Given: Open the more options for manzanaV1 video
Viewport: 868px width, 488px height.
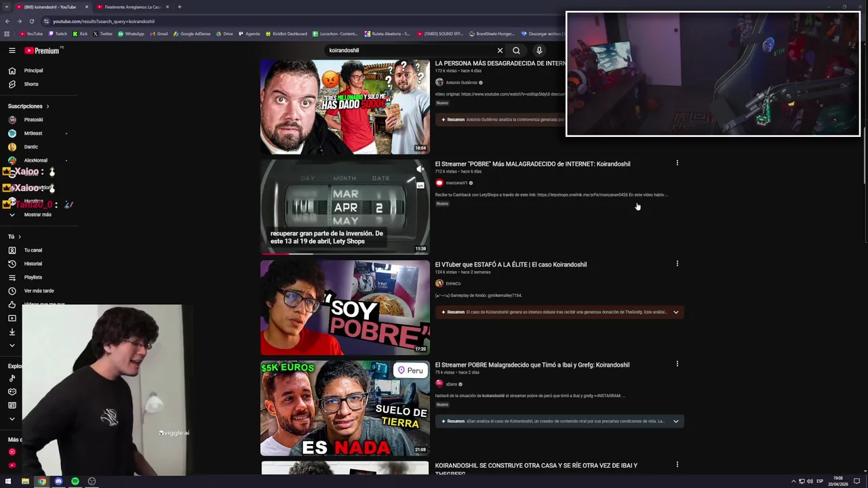Looking at the screenshot, I should [x=677, y=163].
